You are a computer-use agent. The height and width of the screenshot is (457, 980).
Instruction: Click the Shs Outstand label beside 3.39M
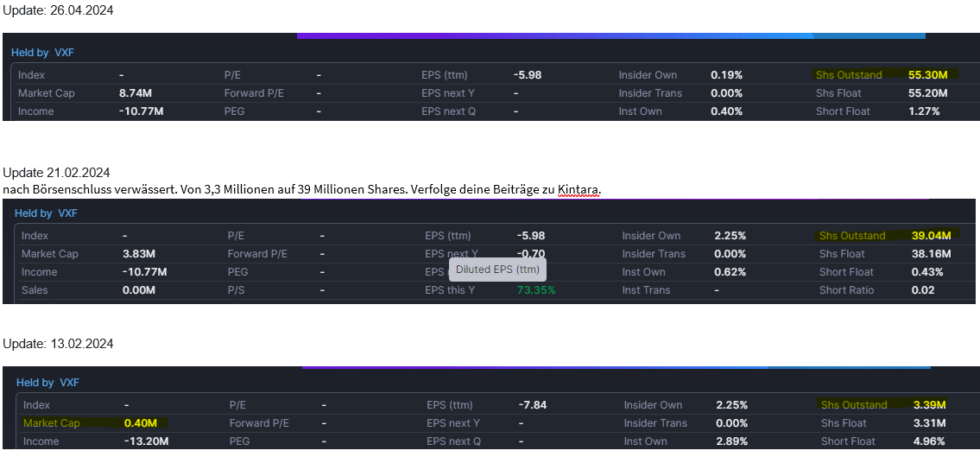click(855, 405)
